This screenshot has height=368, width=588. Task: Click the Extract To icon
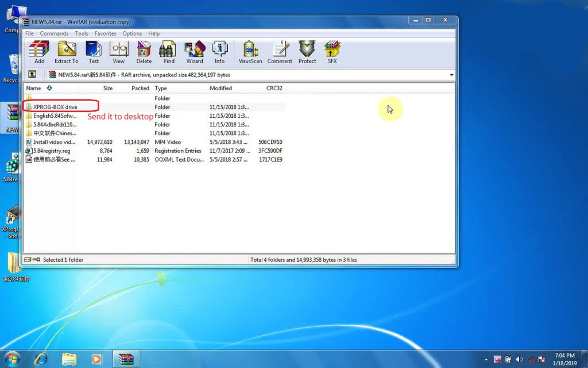click(67, 52)
